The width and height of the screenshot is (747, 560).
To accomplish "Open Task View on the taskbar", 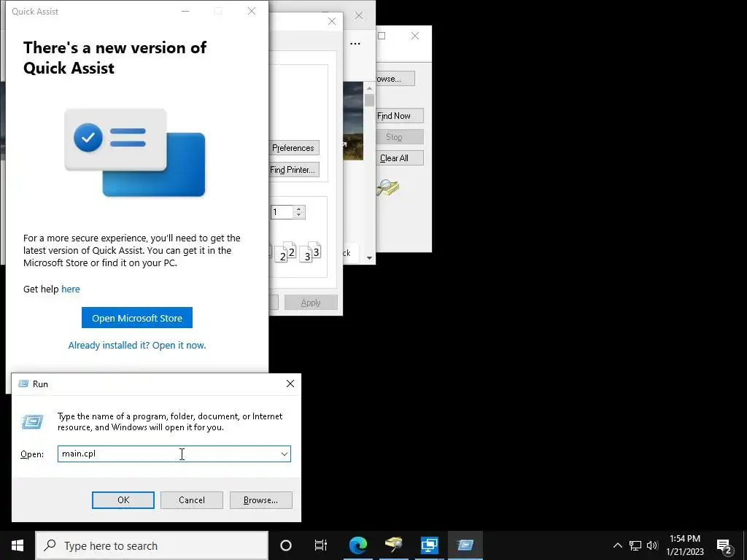I will (x=321, y=545).
